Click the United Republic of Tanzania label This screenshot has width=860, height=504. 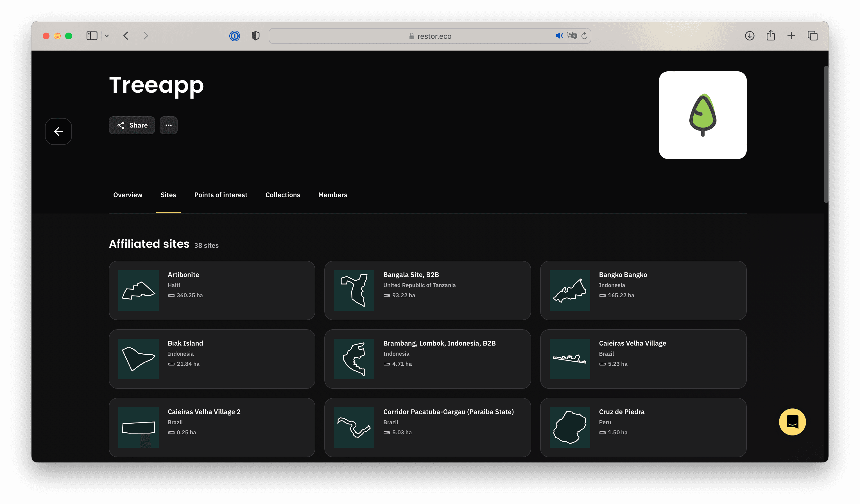pos(419,285)
